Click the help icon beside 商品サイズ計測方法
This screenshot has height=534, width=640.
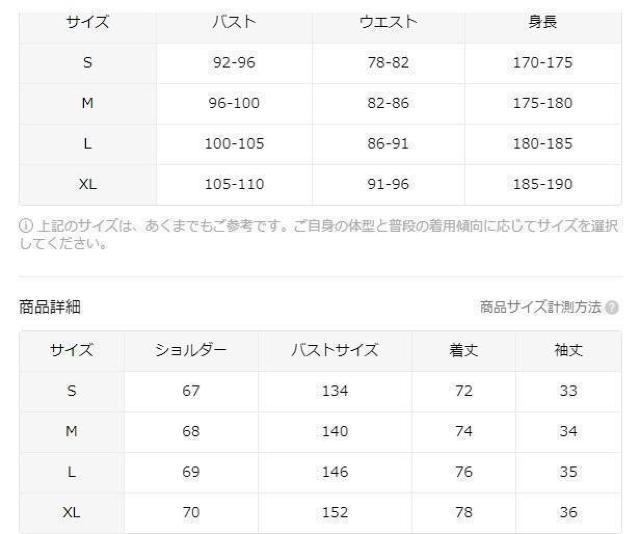coord(612,308)
